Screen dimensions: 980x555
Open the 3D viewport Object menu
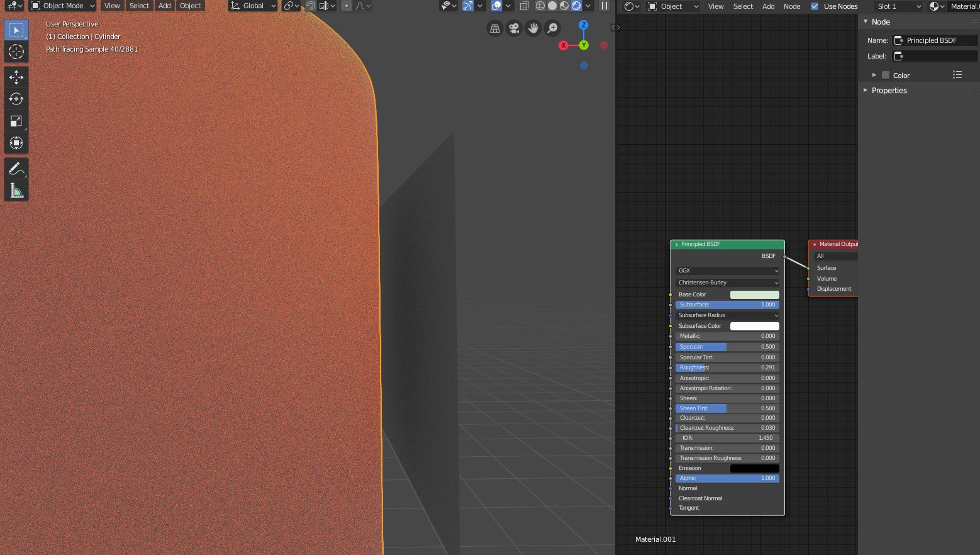(190, 6)
